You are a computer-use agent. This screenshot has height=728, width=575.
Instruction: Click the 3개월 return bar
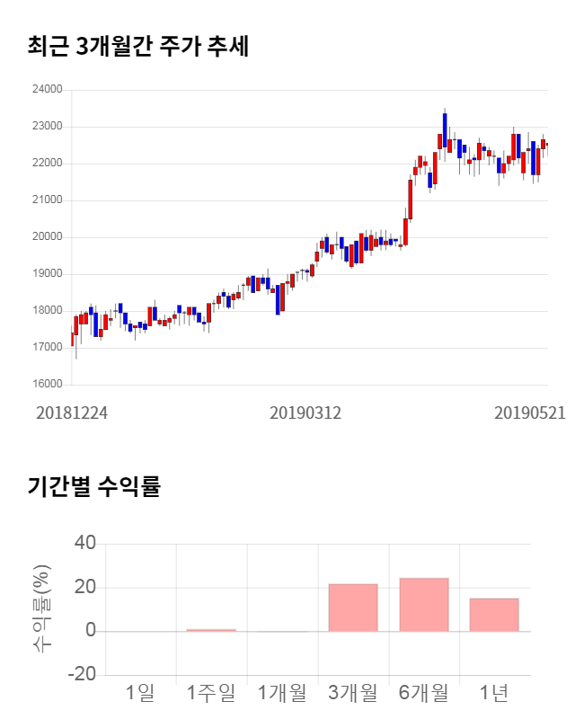pos(353,608)
